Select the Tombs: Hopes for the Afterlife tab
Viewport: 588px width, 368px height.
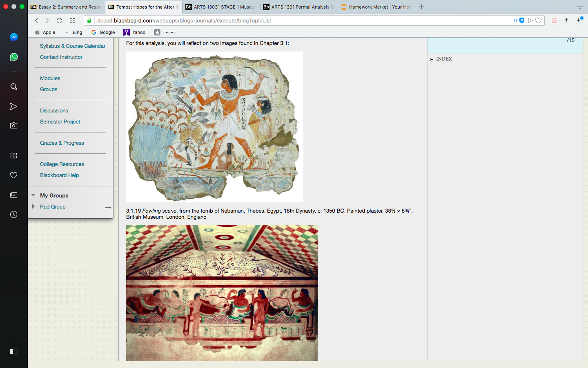point(144,7)
